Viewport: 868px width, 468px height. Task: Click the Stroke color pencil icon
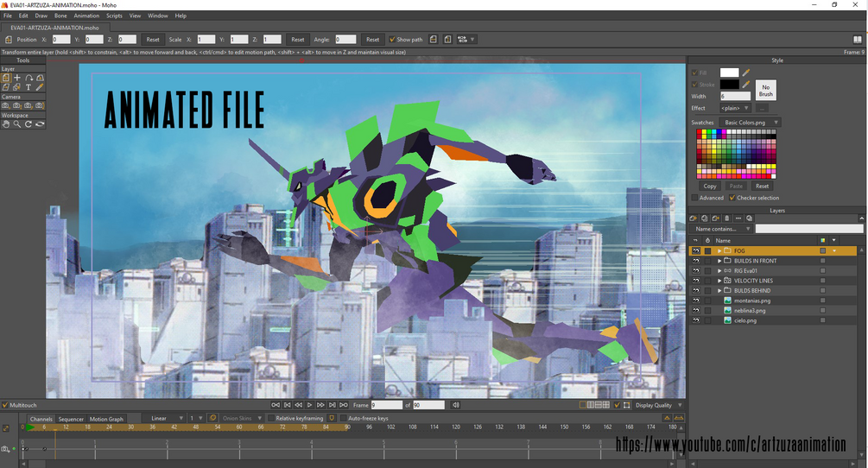click(746, 85)
